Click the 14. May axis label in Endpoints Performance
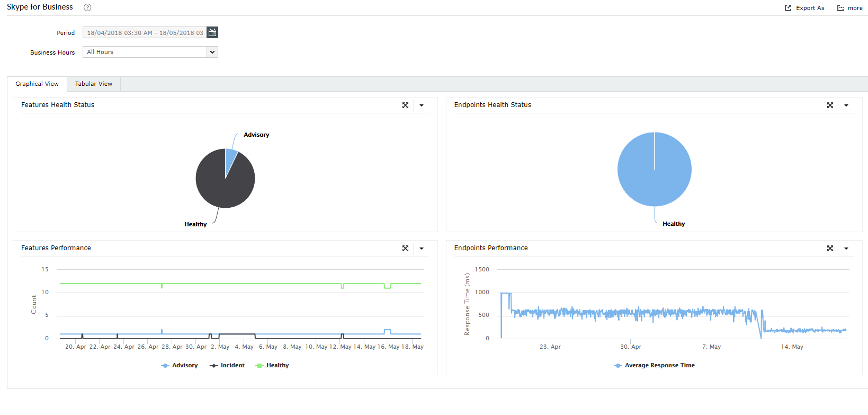Image resolution: width=868 pixels, height=415 pixels. pyautogui.click(x=792, y=347)
